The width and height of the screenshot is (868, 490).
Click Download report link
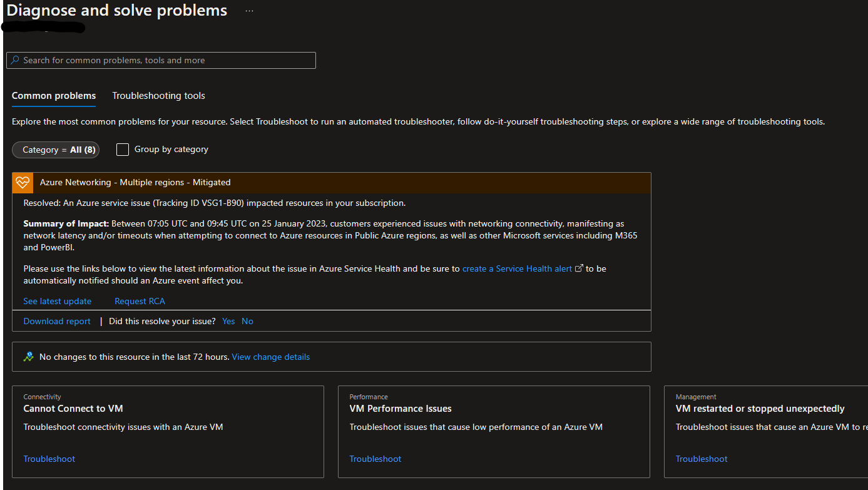(57, 321)
